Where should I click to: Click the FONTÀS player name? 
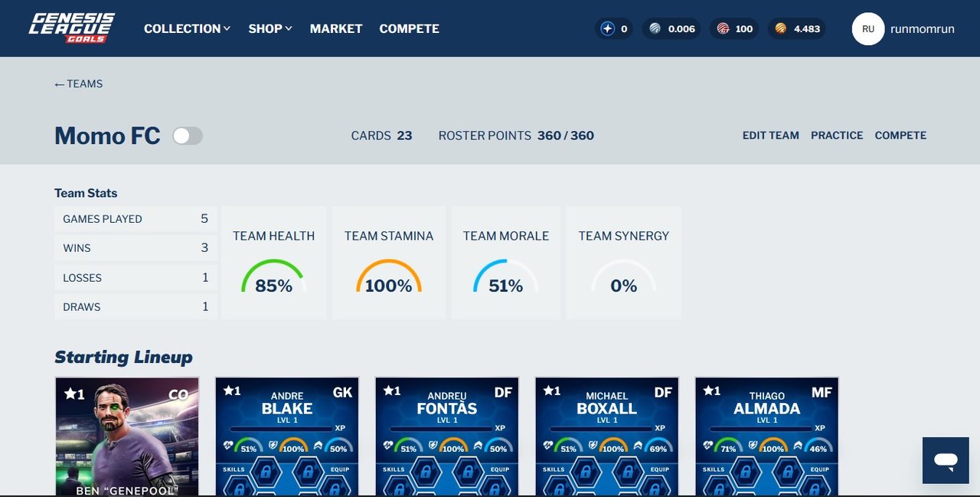click(x=447, y=408)
